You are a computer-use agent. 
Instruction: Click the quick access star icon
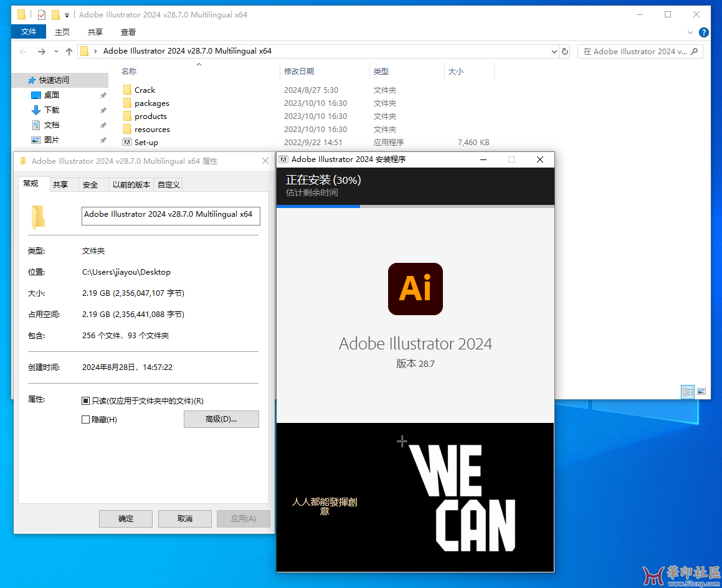point(32,80)
